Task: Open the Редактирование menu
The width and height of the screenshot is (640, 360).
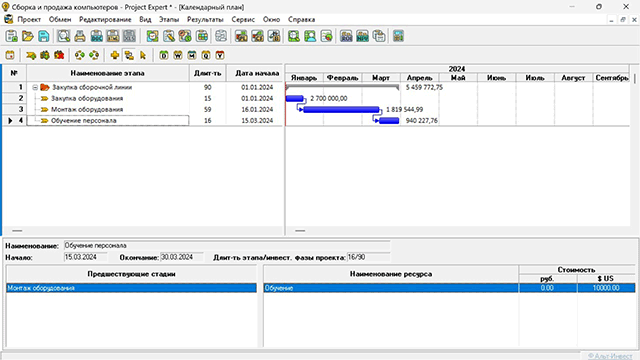Action: 105,20
